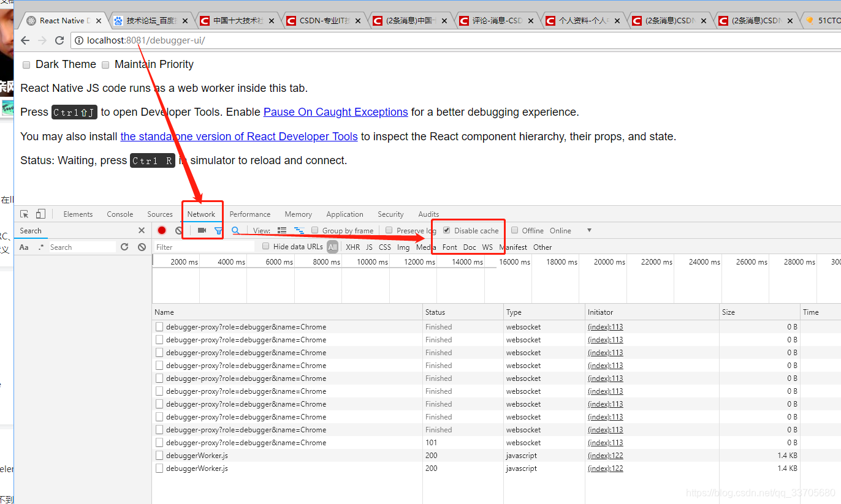The height and width of the screenshot is (504, 841).
Task: Check the Preserve log option
Action: (389, 230)
